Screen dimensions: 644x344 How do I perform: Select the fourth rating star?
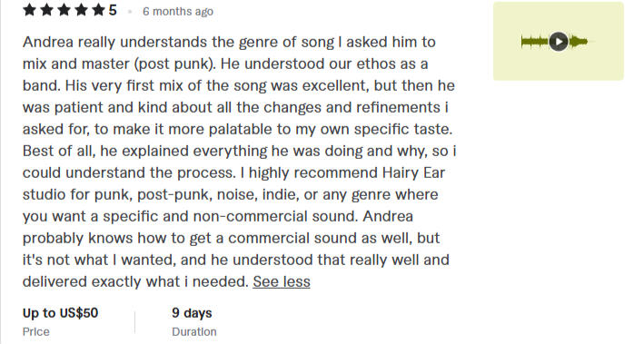click(x=82, y=10)
